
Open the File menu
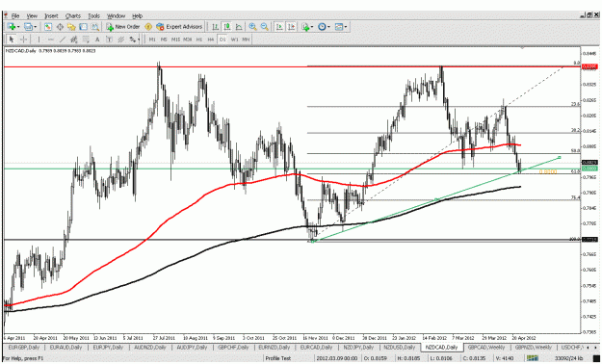pos(15,16)
